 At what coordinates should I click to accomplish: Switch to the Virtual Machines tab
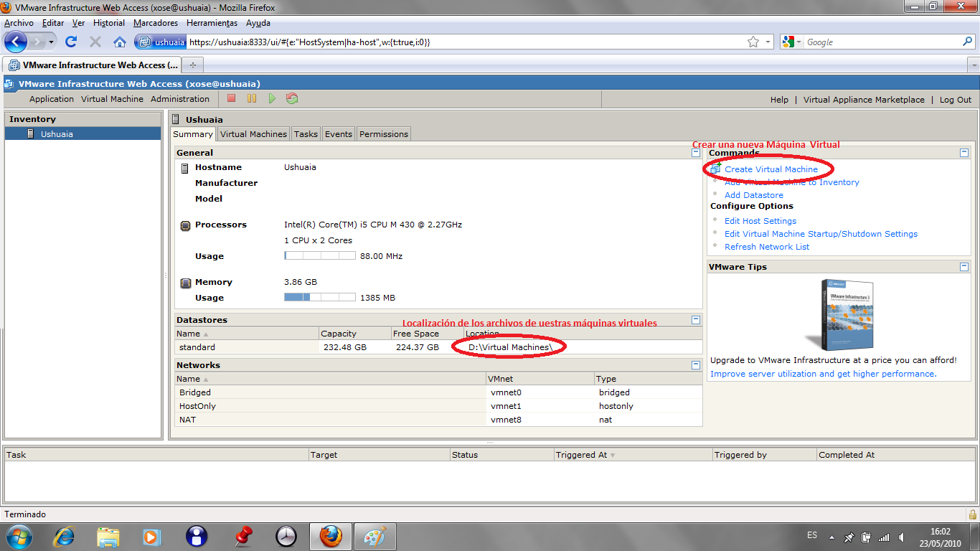tap(253, 134)
